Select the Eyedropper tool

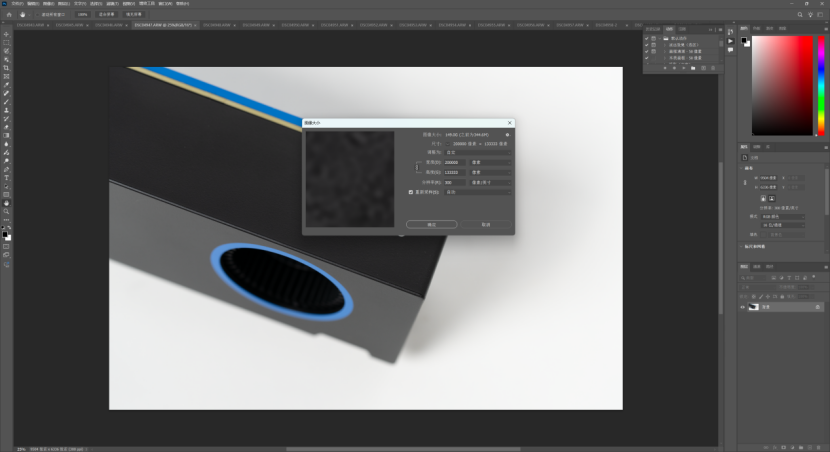pos(6,85)
